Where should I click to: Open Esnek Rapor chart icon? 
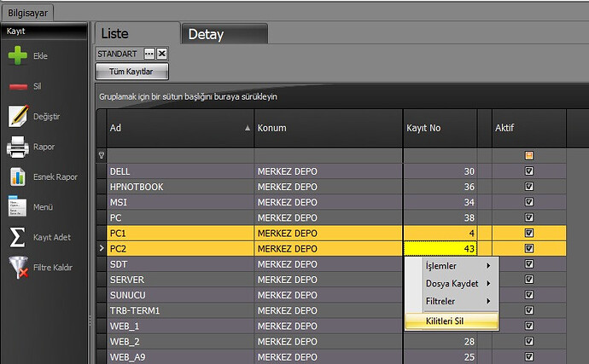tap(17, 176)
